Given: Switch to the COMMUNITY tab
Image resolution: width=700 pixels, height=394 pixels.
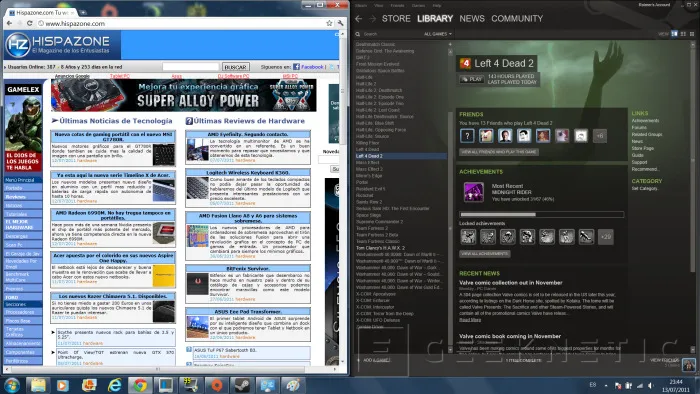Looking at the screenshot, I should [x=517, y=19].
